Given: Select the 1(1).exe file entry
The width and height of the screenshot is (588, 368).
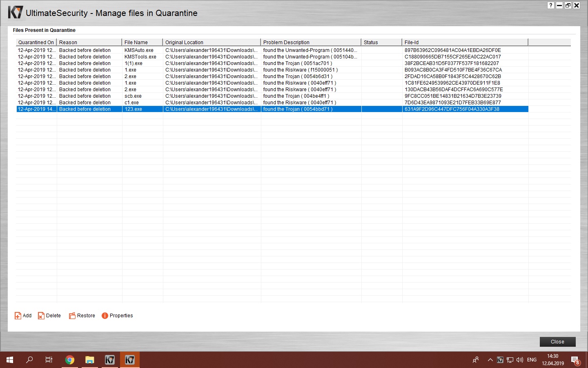Looking at the screenshot, I should point(134,63).
